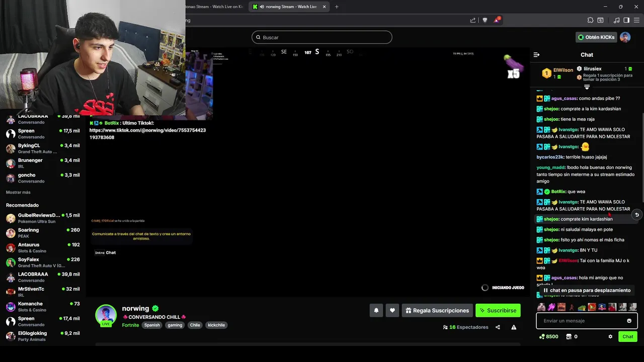Share the stream using share icon
Image resolution: width=644 pixels, height=362 pixels.
coord(498,327)
